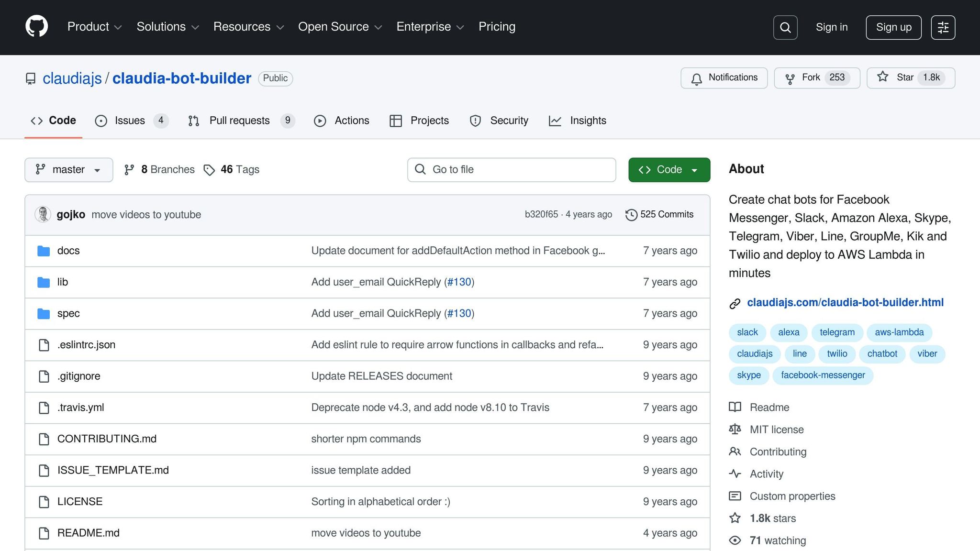Viewport: 980px width, 551px height.
Task: Click the Readme book icon in About
Action: [735, 407]
